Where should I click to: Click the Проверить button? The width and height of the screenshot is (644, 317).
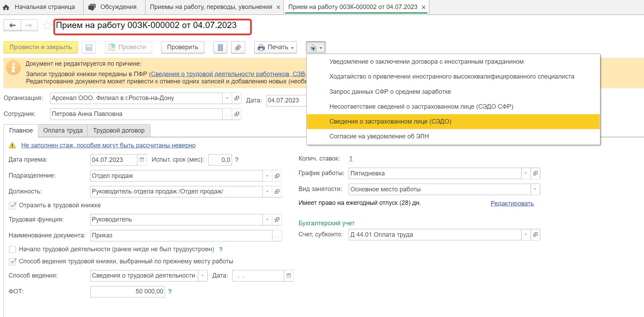(x=183, y=47)
